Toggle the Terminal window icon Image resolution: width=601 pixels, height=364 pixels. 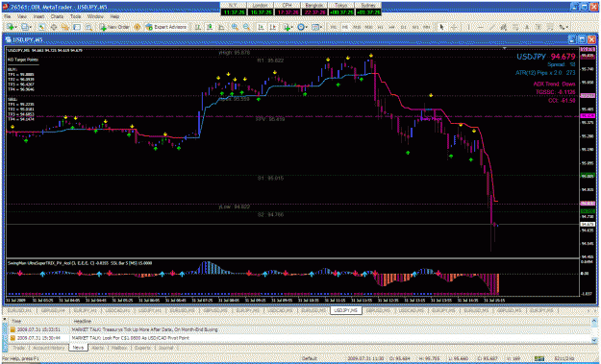(77, 27)
